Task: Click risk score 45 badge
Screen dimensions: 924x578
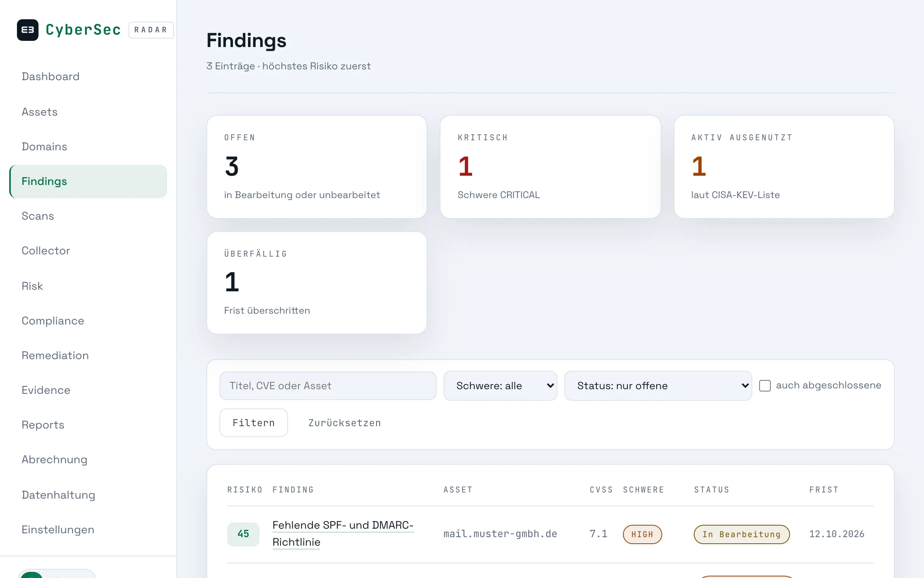Action: [x=243, y=534]
